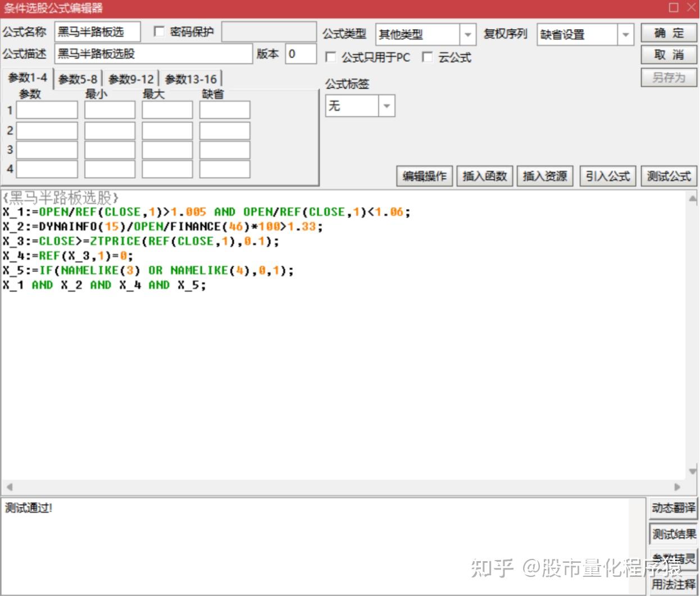700x596 pixels.
Task: Click 插入函数 to insert a function
Action: coord(485,176)
